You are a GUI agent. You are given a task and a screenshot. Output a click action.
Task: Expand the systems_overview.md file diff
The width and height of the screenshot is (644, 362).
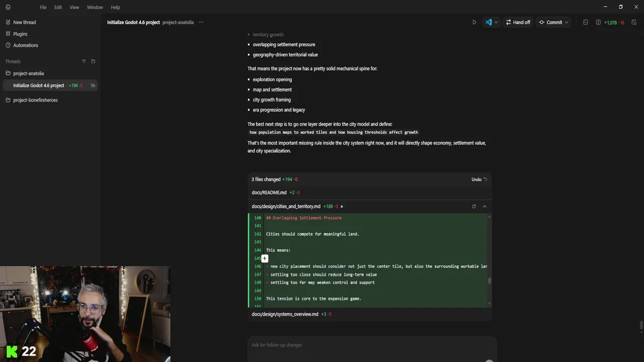[285, 314]
